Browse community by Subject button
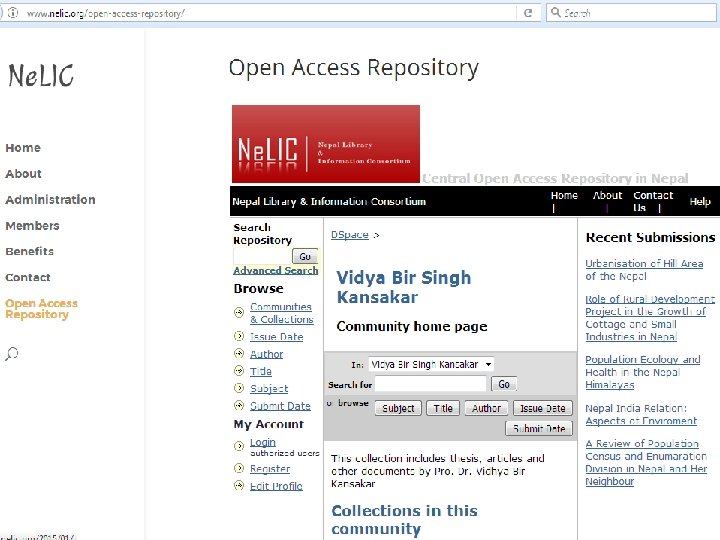This screenshot has height=540, width=720. click(398, 408)
